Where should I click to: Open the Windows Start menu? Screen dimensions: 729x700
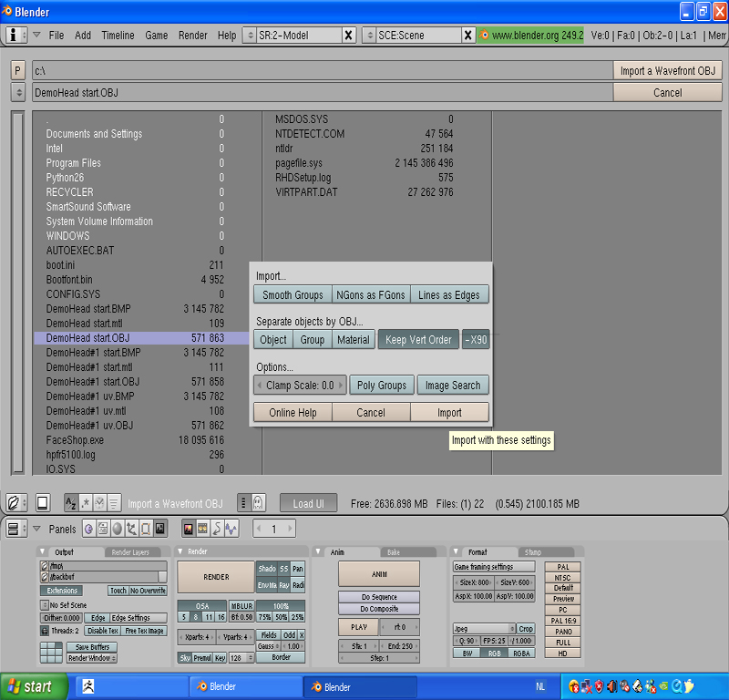tap(34, 686)
